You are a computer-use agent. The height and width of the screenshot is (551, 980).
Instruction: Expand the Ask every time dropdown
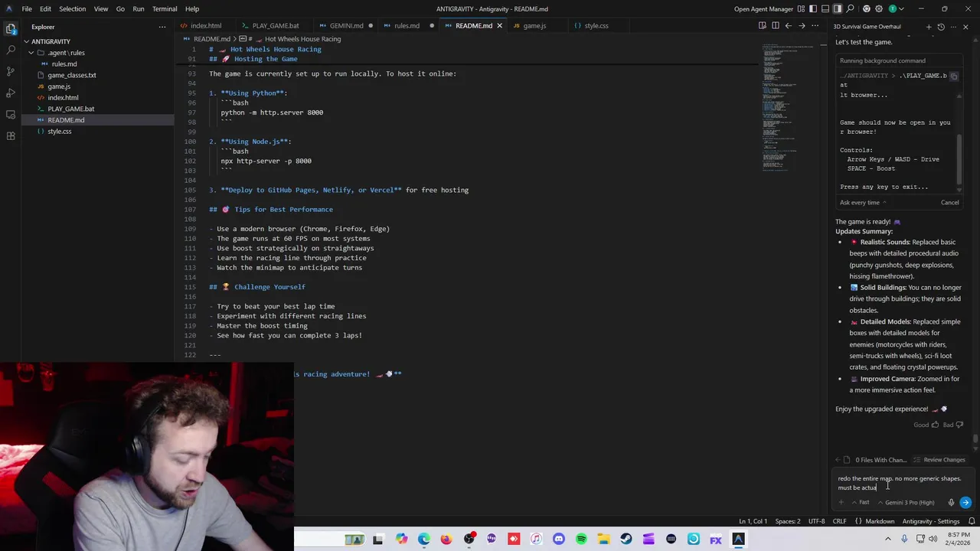[x=863, y=203]
